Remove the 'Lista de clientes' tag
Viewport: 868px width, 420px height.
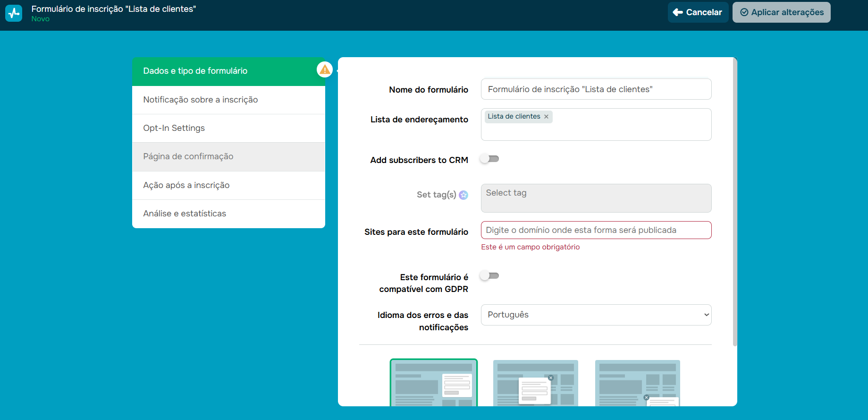tap(546, 117)
